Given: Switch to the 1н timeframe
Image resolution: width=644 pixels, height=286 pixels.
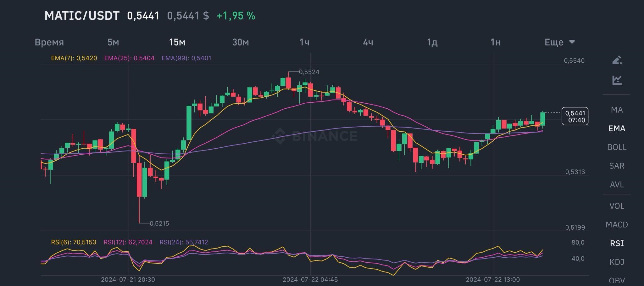Looking at the screenshot, I should tap(496, 42).
